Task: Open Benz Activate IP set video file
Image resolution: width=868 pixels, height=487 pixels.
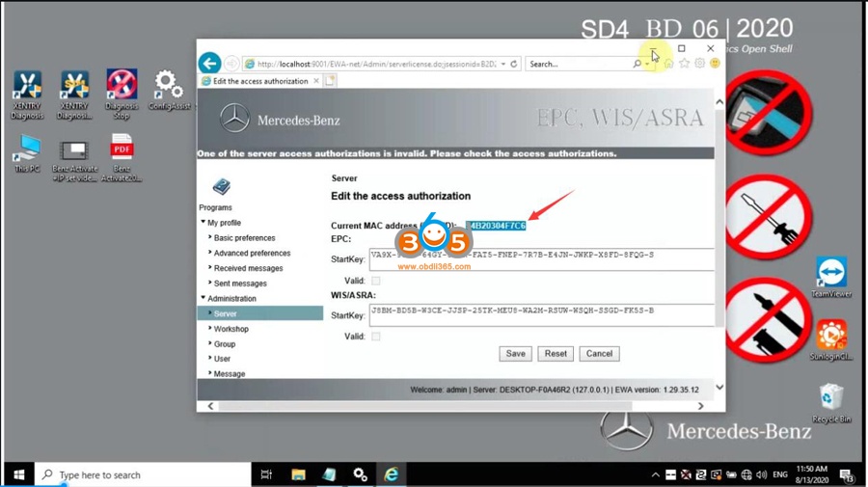Action: pos(74,160)
